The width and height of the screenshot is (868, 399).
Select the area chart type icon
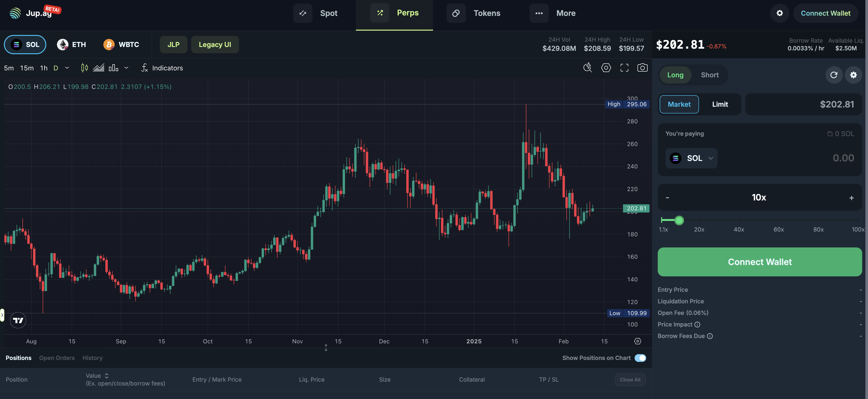pos(98,68)
